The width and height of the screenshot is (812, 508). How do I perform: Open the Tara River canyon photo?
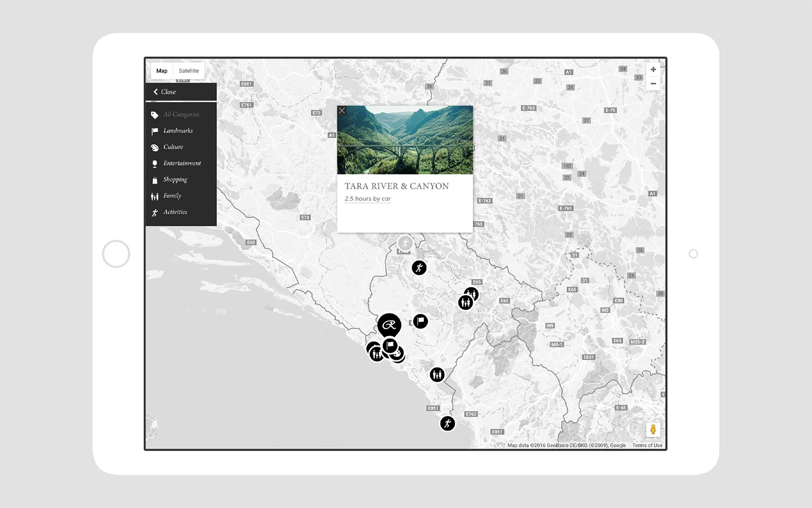pyautogui.click(x=405, y=140)
